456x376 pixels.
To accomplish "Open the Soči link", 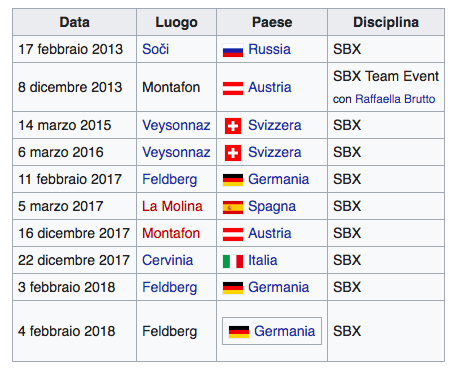I will tap(156, 49).
